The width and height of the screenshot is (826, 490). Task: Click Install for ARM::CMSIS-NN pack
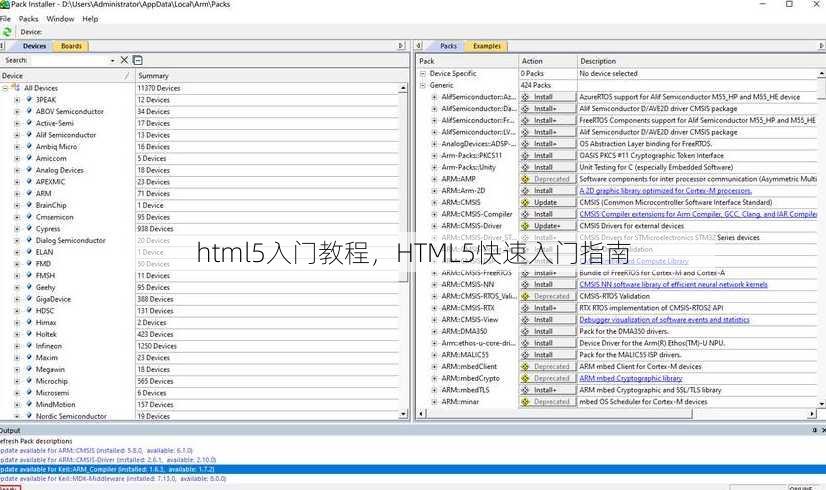click(548, 285)
